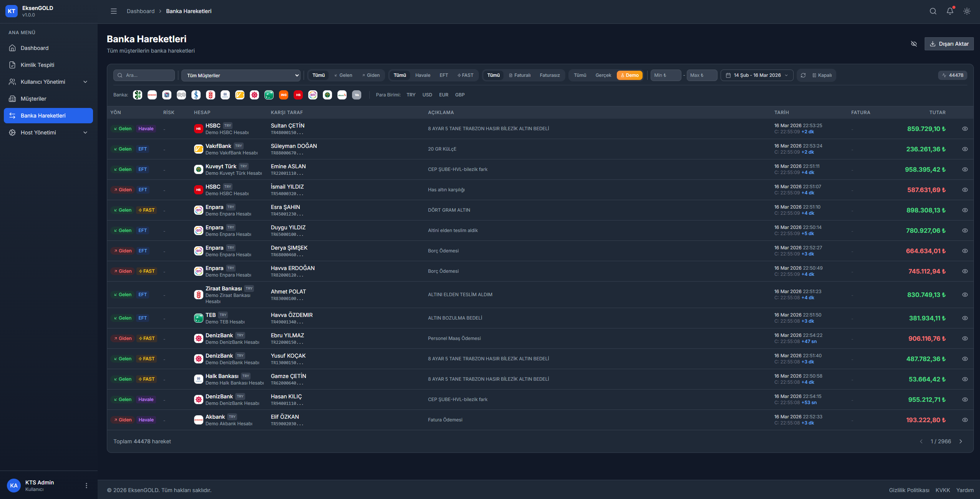Image resolution: width=980 pixels, height=499 pixels.
Task: Expand the Kullanıcı Yönetimi menu section
Action: coord(48,82)
